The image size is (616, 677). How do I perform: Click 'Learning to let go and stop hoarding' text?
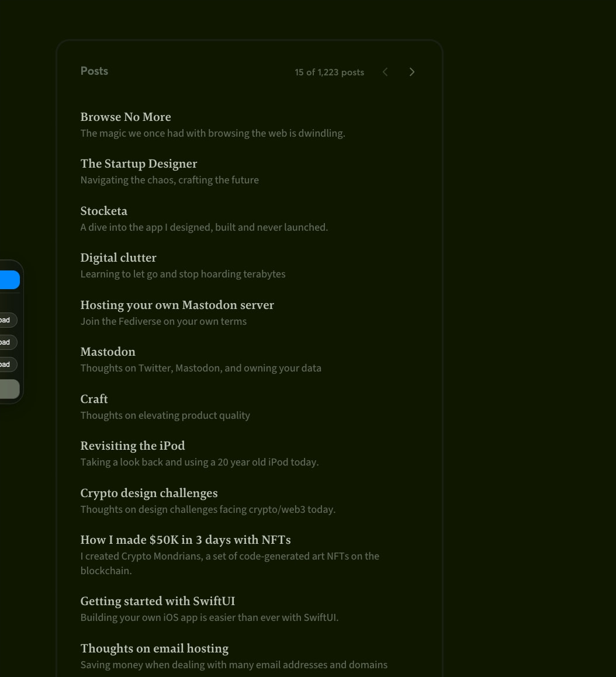pyautogui.click(x=183, y=274)
